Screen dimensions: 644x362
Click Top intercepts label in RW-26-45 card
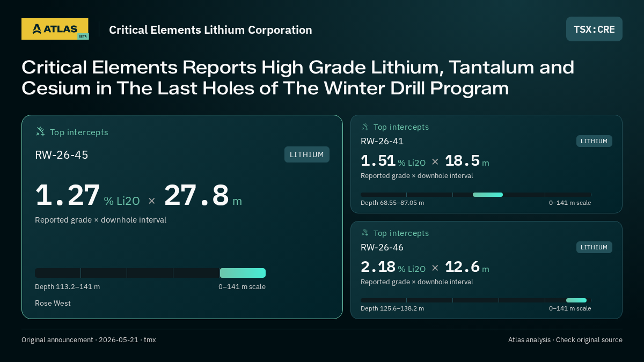(x=79, y=132)
